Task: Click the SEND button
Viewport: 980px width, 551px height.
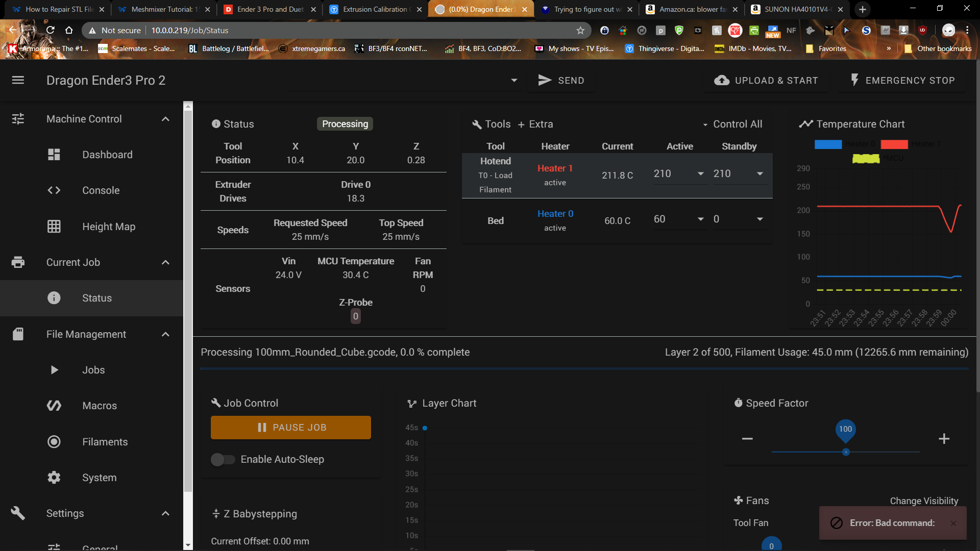Action: (561, 80)
